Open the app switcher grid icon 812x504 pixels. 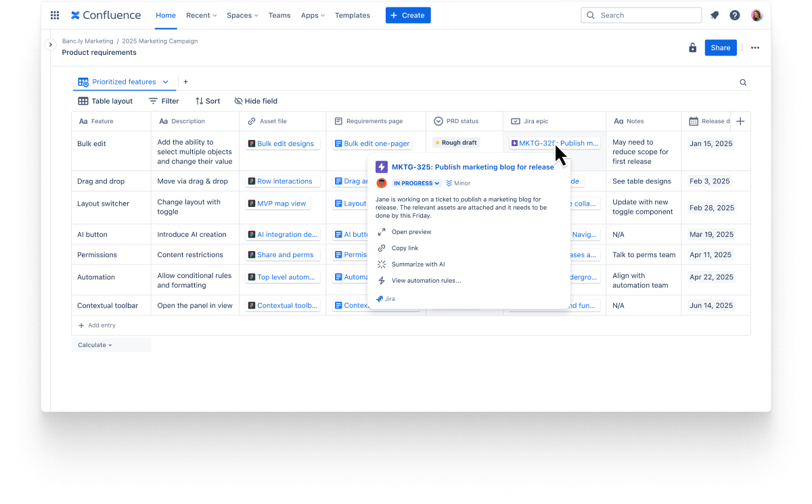[x=55, y=15]
